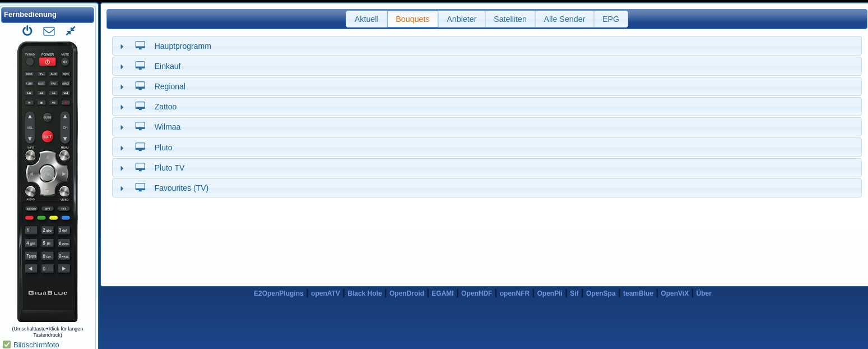
Task: Switch to the Aktuell tab
Action: tap(366, 19)
